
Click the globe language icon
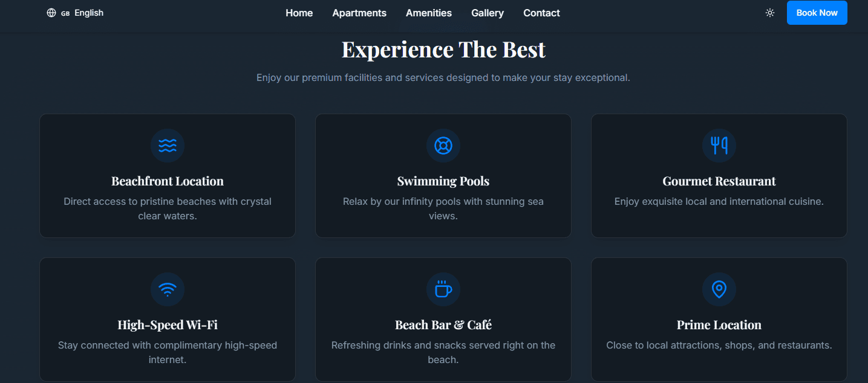pyautogui.click(x=51, y=13)
